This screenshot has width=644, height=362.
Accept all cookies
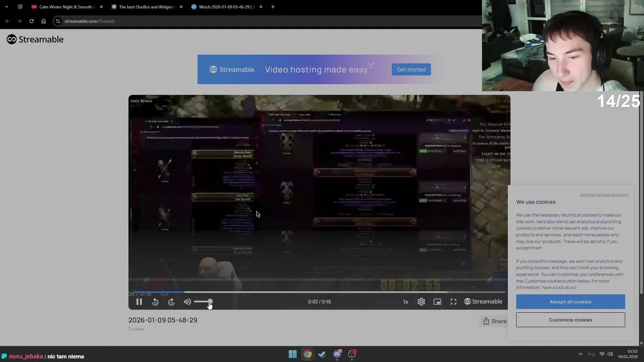pyautogui.click(x=571, y=302)
